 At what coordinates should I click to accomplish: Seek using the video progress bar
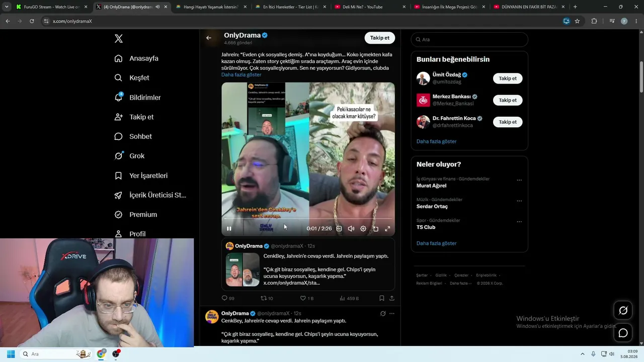[x=308, y=219]
